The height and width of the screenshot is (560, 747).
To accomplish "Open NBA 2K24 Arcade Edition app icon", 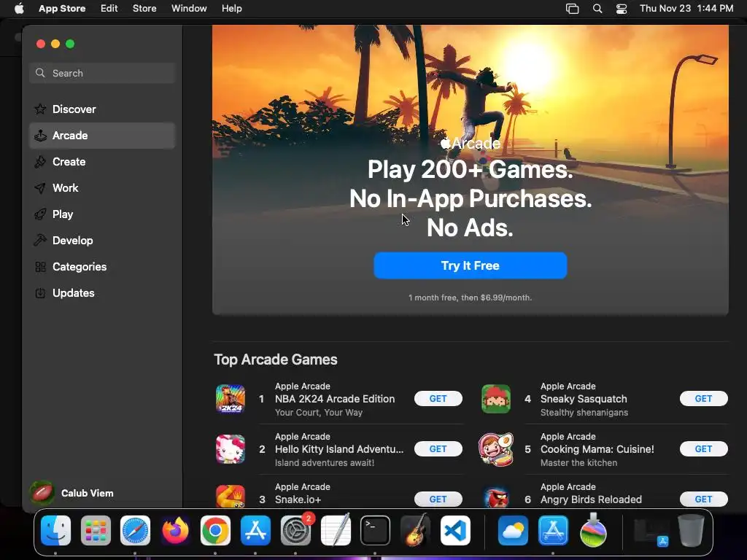I will pos(231,399).
